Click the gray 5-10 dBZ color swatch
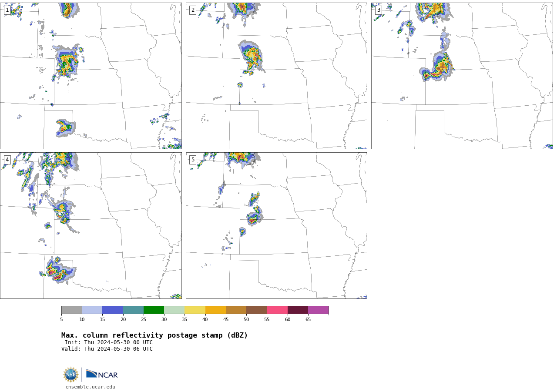Screen dimensions: 557x392 coord(71,310)
